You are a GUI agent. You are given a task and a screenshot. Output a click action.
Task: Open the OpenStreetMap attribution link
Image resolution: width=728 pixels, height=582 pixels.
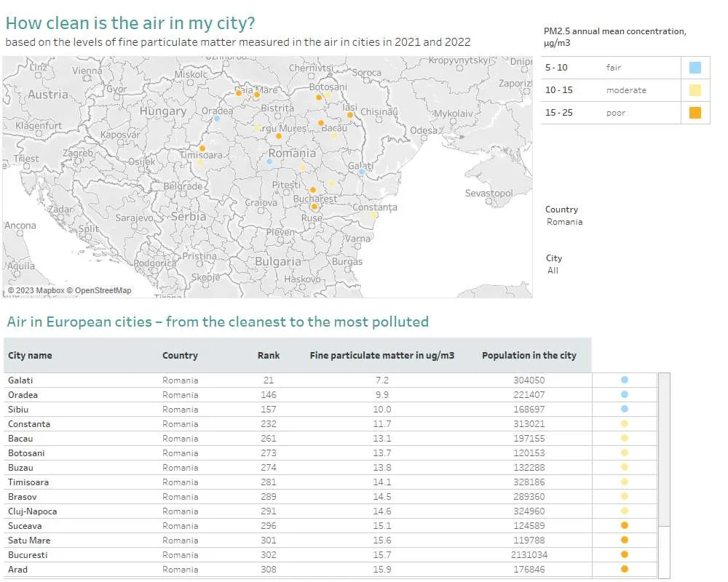click(103, 290)
